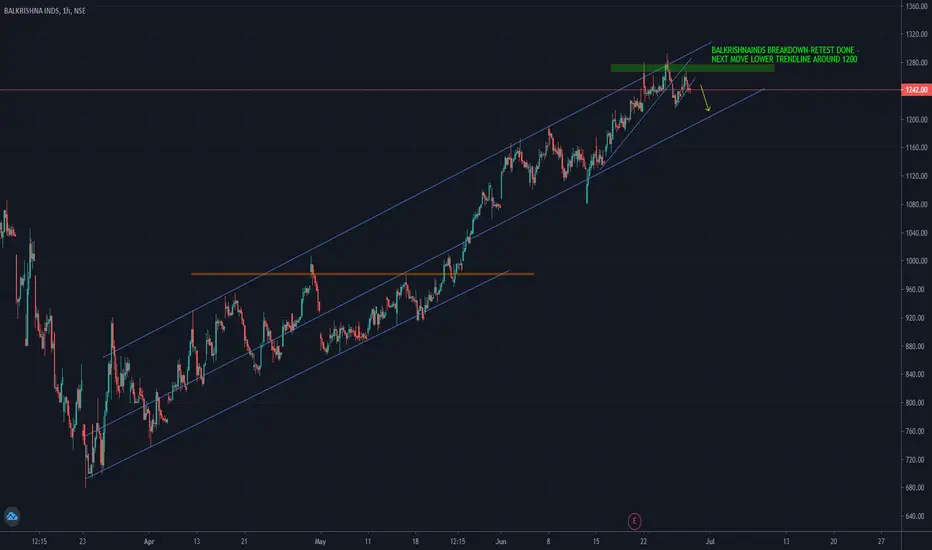The image size is (932, 550).
Task: Click the 1080.00 price axis label
Action: (917, 205)
